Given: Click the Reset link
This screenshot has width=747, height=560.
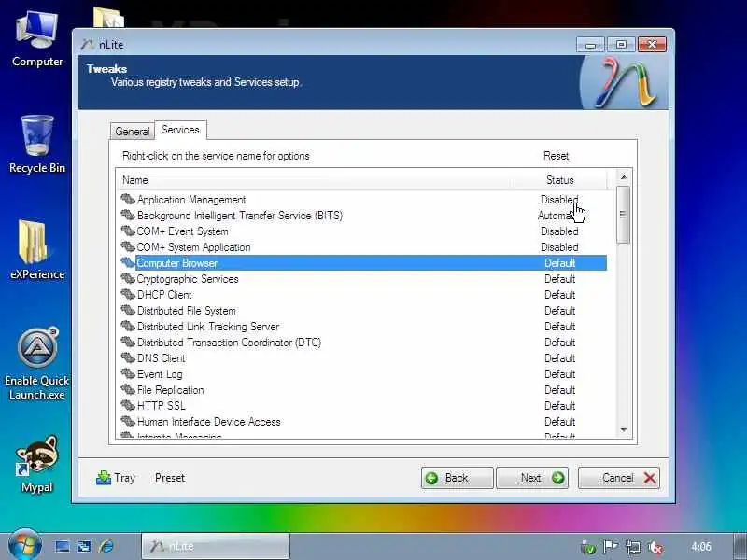Looking at the screenshot, I should [556, 156].
